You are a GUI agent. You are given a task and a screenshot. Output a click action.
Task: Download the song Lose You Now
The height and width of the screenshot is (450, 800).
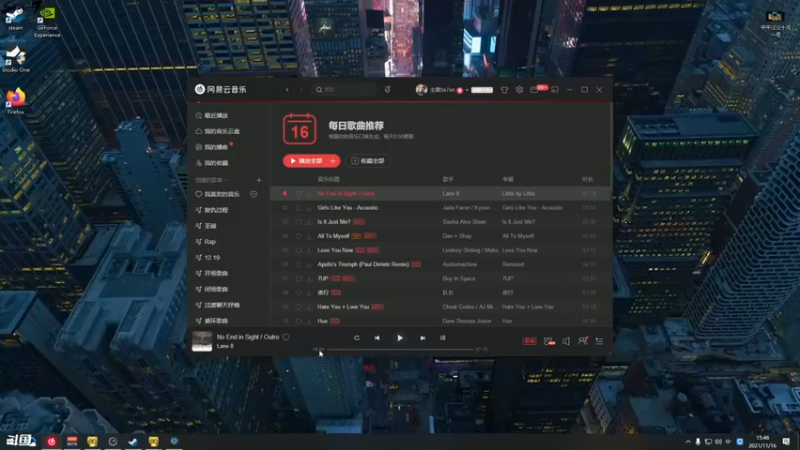[x=309, y=251]
